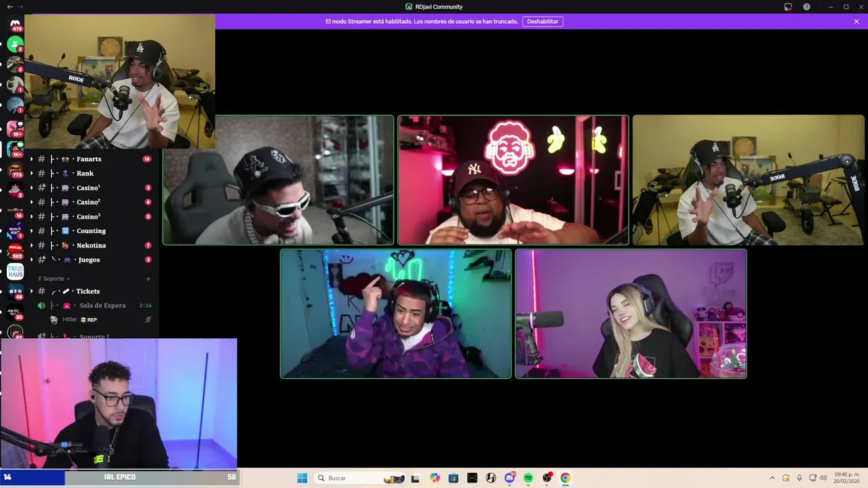Add channel to Soporte with plus icon
Screen dimensions: 868x488
tap(149, 279)
